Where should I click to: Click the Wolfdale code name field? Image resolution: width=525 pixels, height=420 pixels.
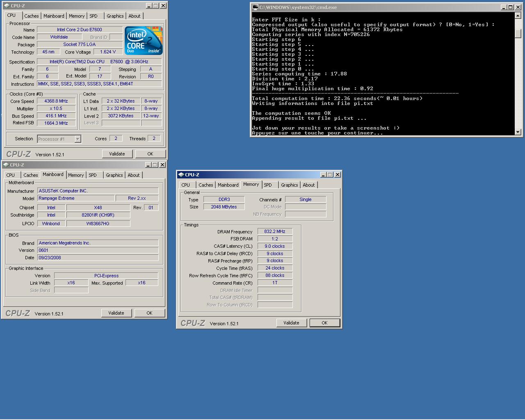click(x=59, y=37)
